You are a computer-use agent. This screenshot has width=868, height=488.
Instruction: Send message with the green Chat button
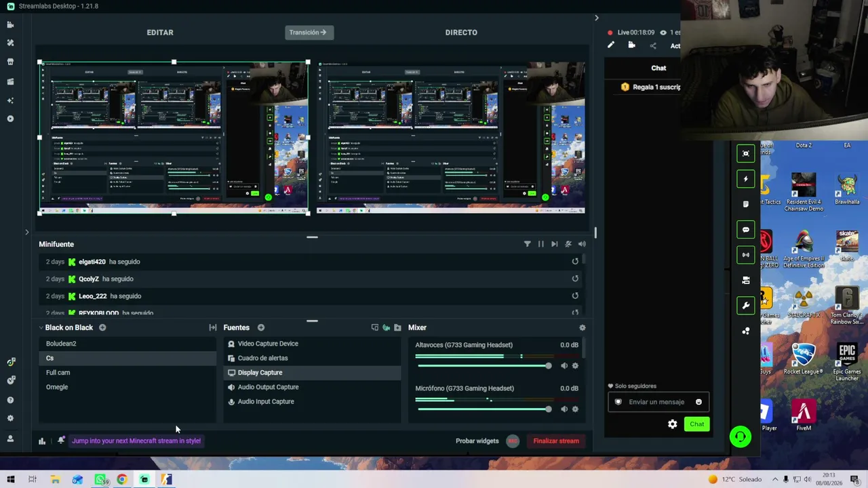click(696, 424)
